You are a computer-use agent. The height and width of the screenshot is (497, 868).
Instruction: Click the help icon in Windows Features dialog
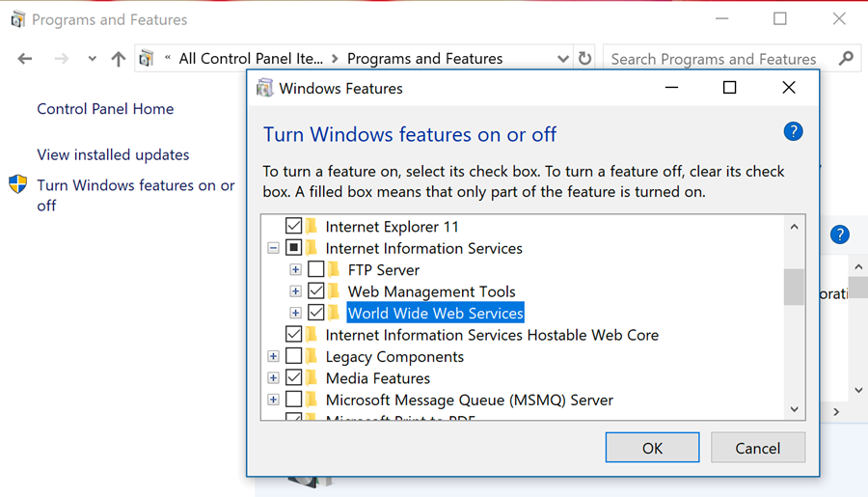click(793, 132)
